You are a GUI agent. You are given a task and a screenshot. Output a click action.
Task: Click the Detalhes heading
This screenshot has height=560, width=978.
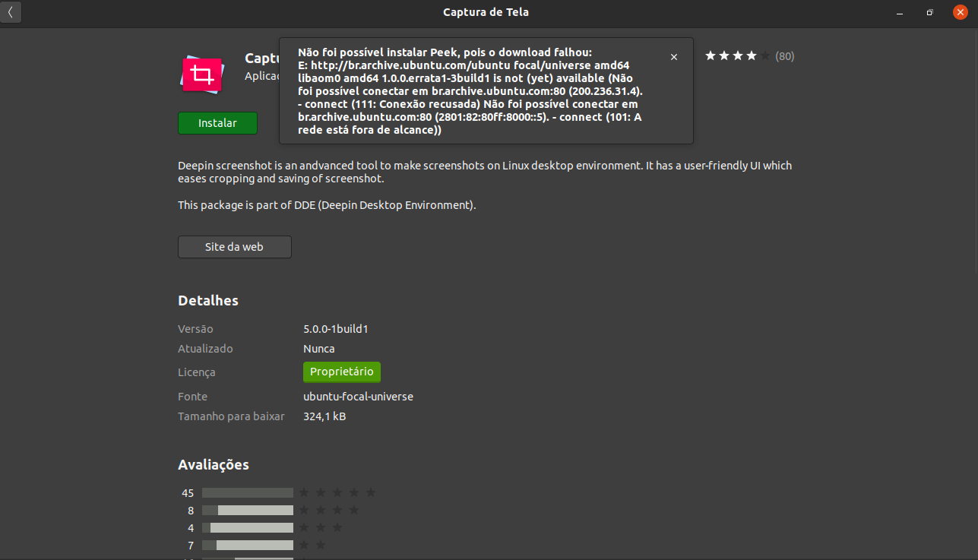(208, 301)
